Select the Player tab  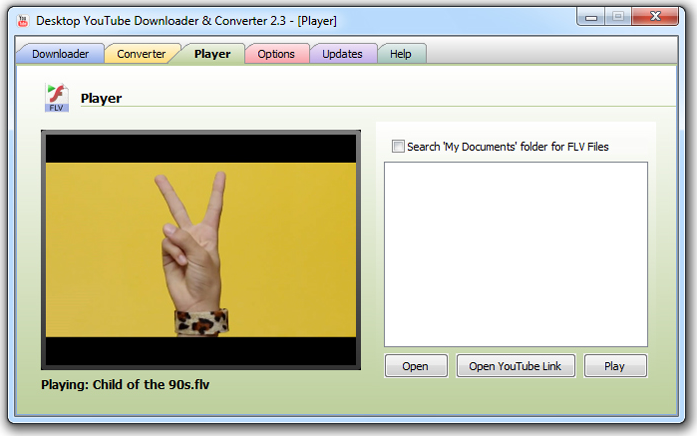[212, 54]
